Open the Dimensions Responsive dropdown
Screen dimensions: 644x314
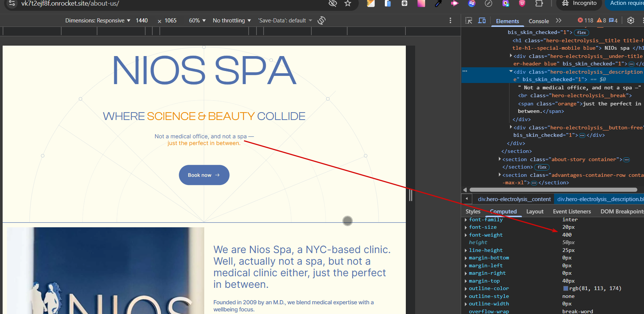(x=98, y=21)
